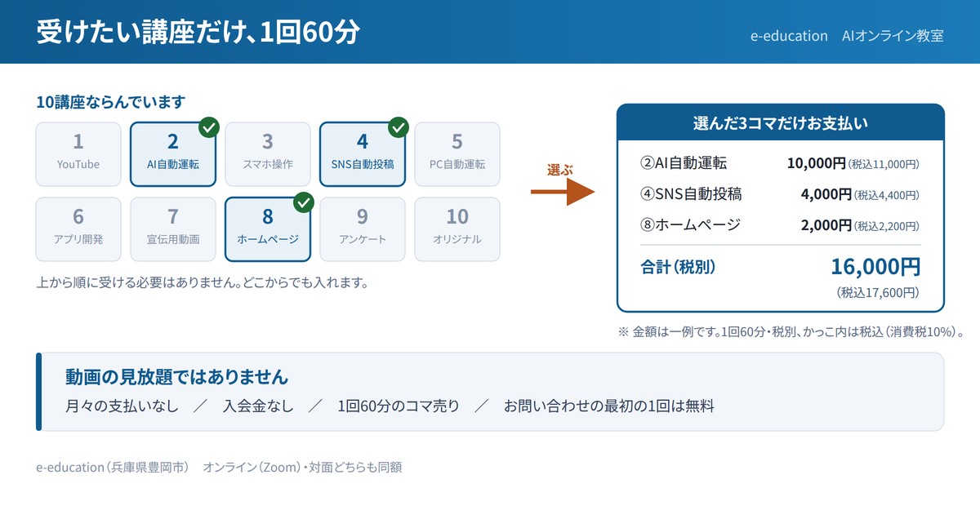Screen dimensions: 980x506
Task: Click 選んだ3コマだけお支払い panel header
Action: (x=781, y=123)
